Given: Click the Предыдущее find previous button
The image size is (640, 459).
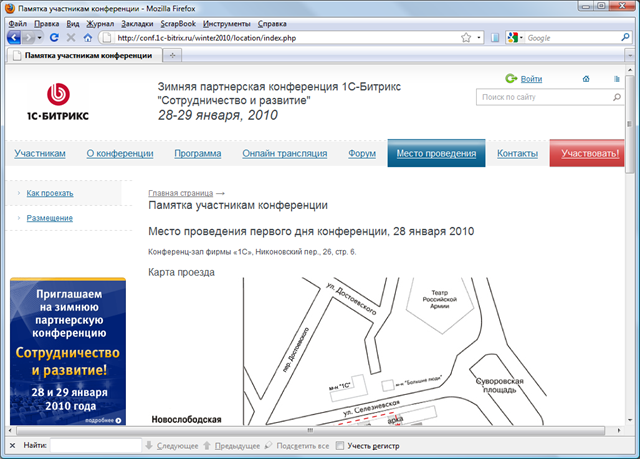Looking at the screenshot, I should [232, 446].
